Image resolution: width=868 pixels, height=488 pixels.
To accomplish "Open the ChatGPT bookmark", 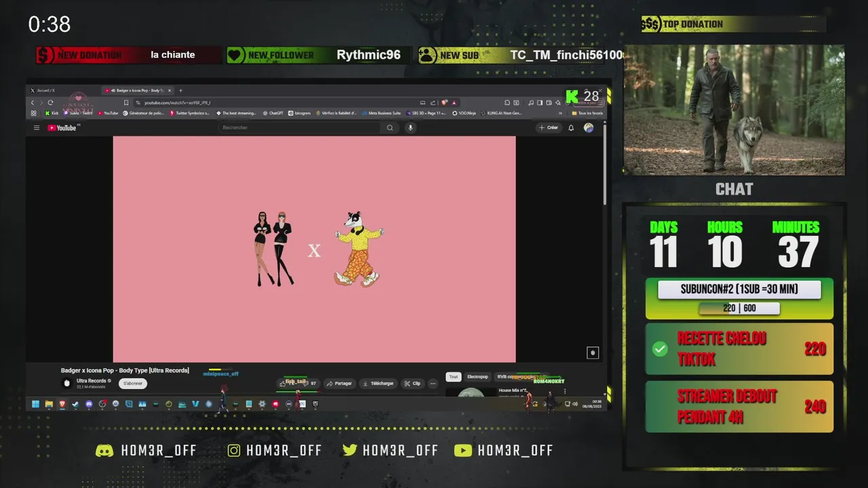I will point(273,113).
